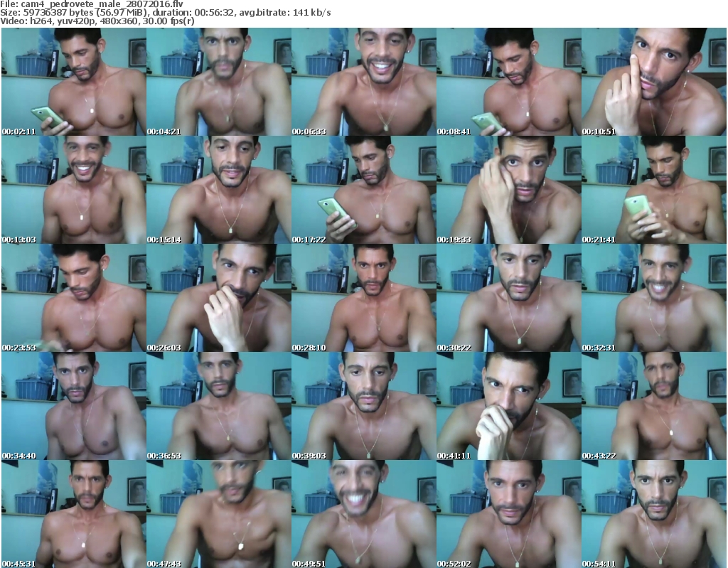
Task: Click the 'Video: h264, yuv420p' info line
Action: [97, 21]
